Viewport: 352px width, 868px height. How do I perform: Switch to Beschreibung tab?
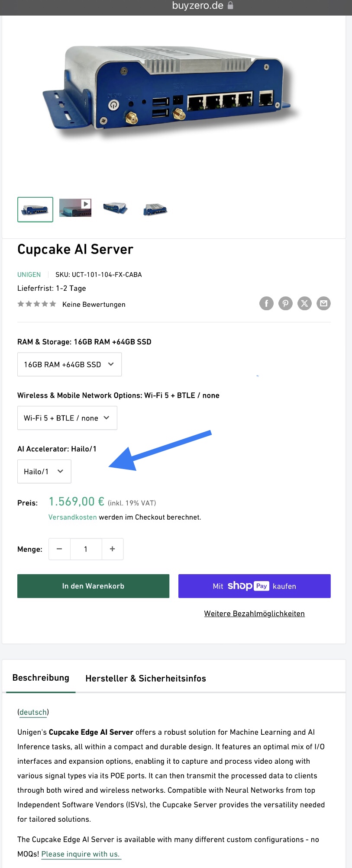(x=41, y=678)
